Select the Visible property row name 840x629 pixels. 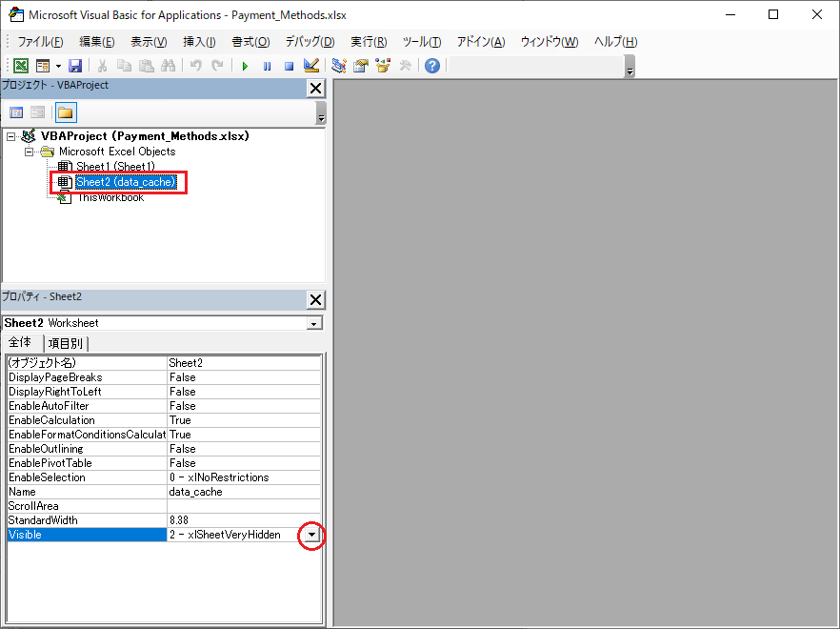pyautogui.click(x=87, y=535)
